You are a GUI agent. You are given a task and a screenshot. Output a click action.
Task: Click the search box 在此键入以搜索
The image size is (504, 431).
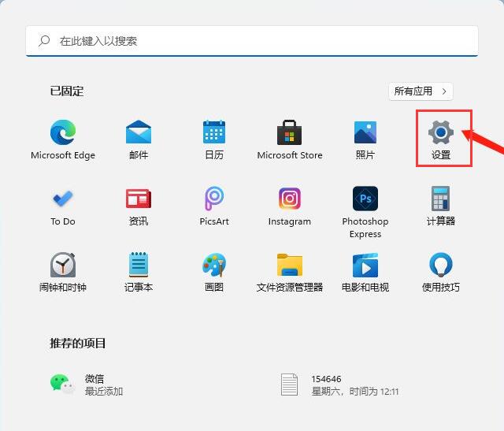click(x=252, y=41)
